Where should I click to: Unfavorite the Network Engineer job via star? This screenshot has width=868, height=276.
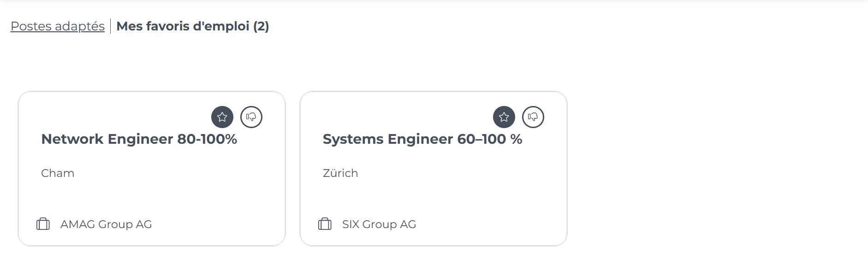[x=222, y=117]
